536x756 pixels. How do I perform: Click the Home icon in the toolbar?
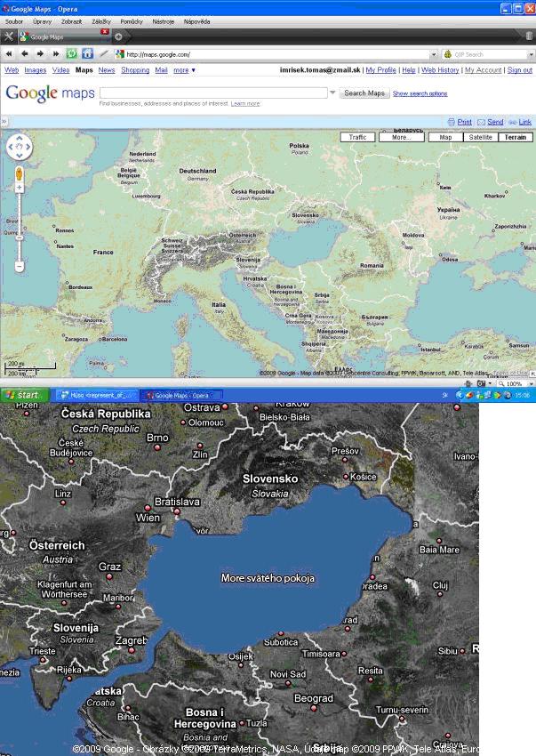click(88, 54)
